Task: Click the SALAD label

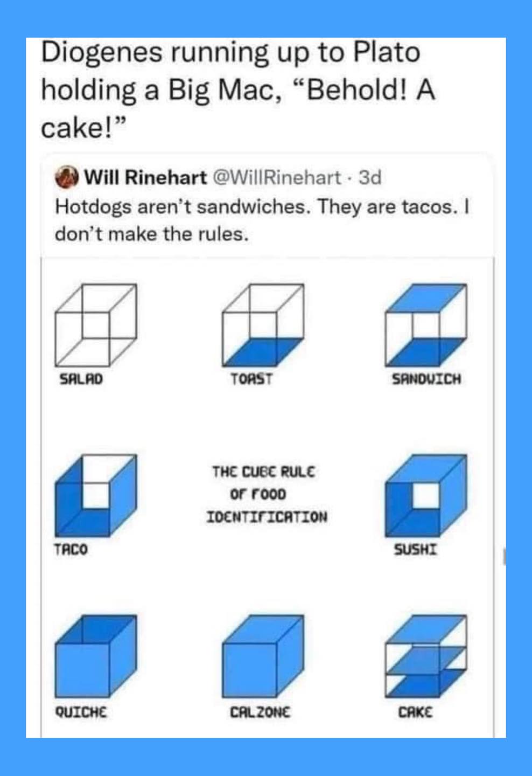Action: coord(81,379)
